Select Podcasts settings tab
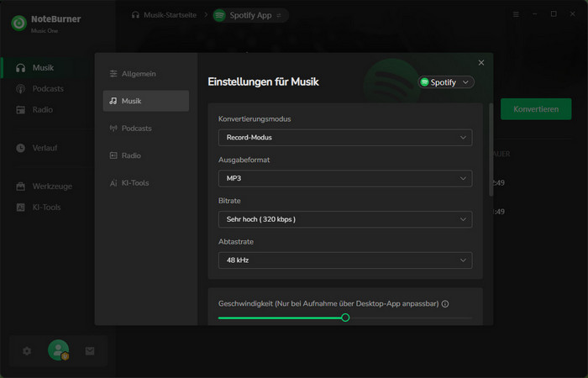The image size is (588, 378). [146, 129]
